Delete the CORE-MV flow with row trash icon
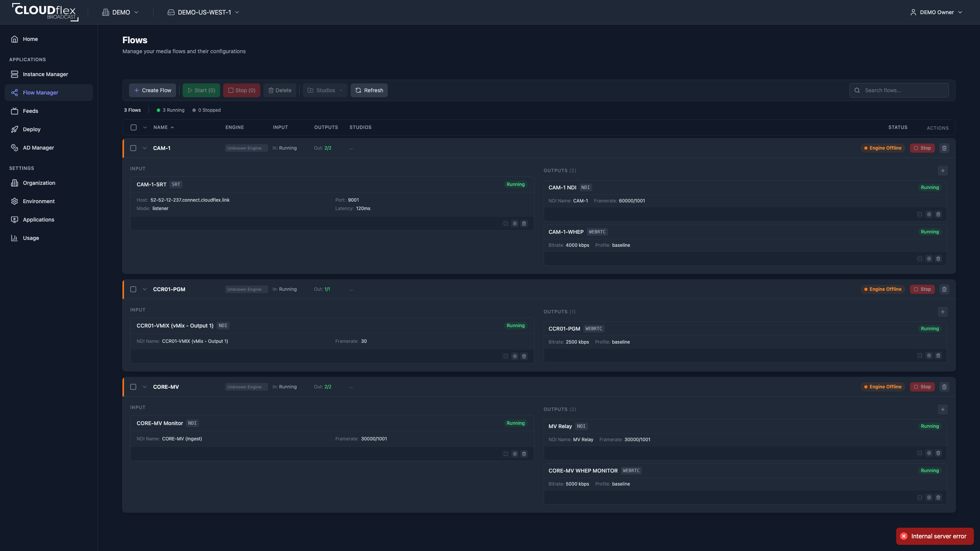Viewport: 980px width, 551px height. pos(944,387)
